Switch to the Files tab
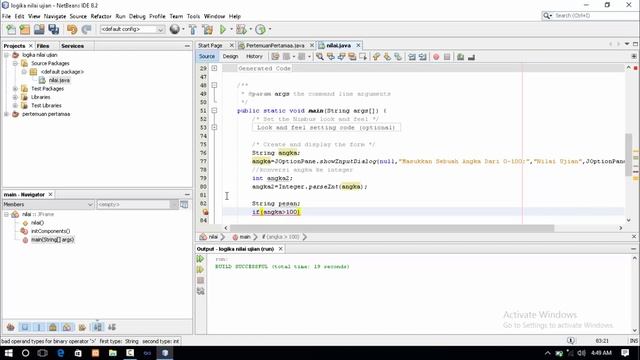This screenshot has width=640, height=360. click(43, 46)
